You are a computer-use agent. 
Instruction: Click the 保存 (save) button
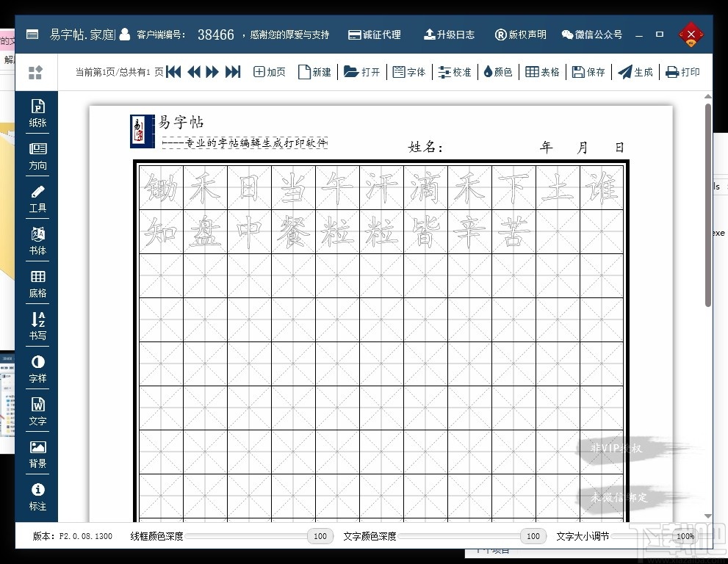coord(588,71)
